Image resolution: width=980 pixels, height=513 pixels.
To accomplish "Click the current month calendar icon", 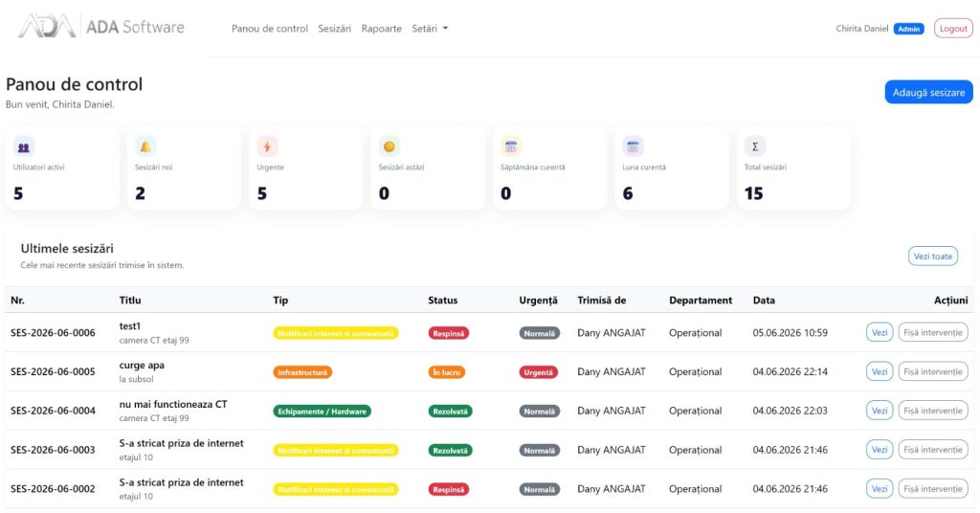I will [x=634, y=146].
